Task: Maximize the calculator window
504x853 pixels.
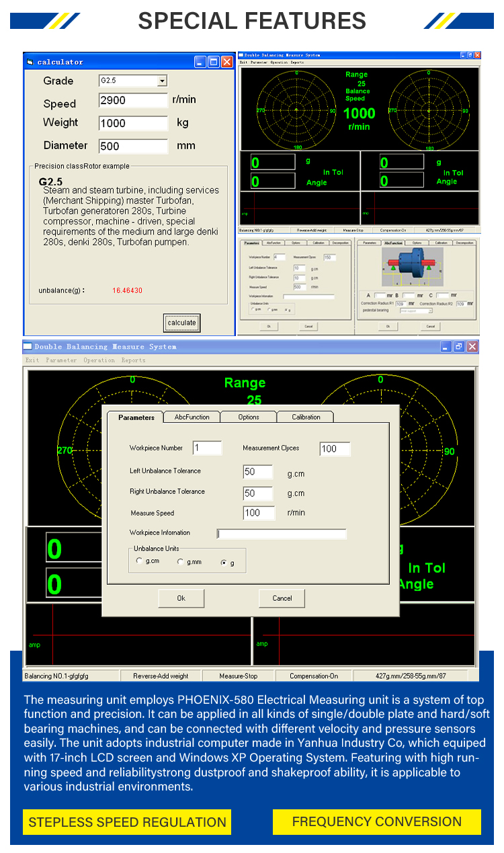Action: click(x=214, y=62)
